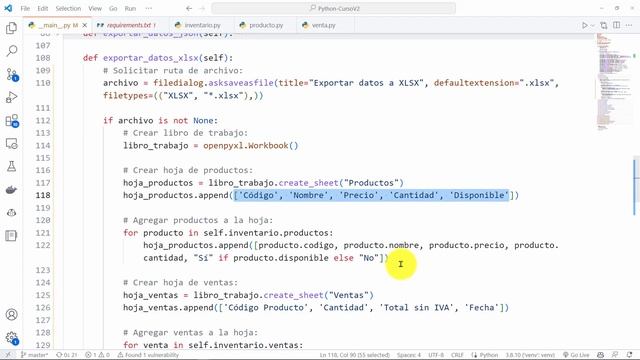Click the master branch status item
Screen dimensions: 640x360
coord(34,355)
